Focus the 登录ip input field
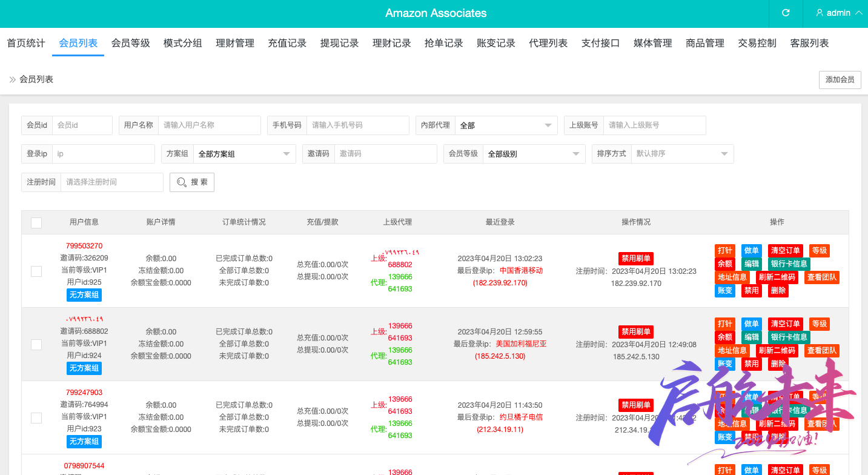868x475 pixels. coord(104,154)
